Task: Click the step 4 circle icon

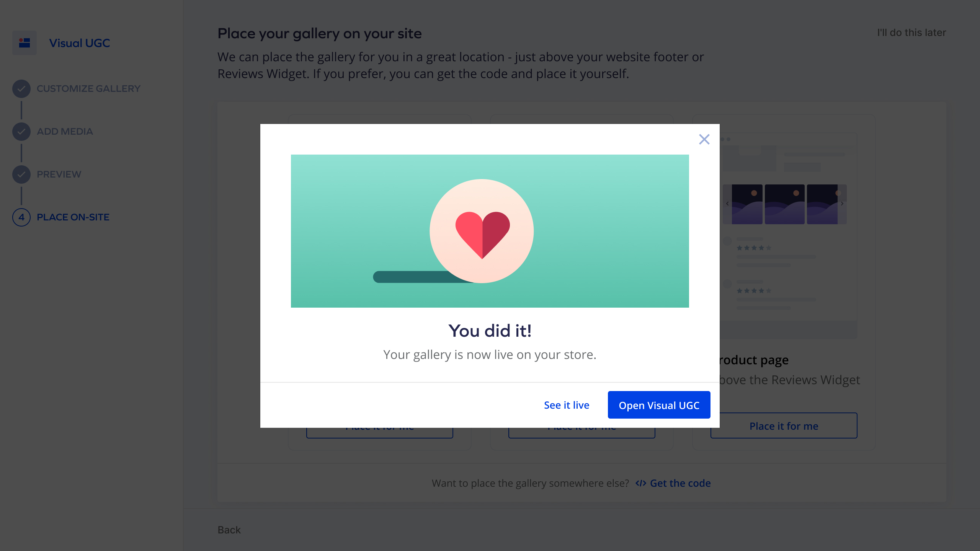Action: click(21, 217)
